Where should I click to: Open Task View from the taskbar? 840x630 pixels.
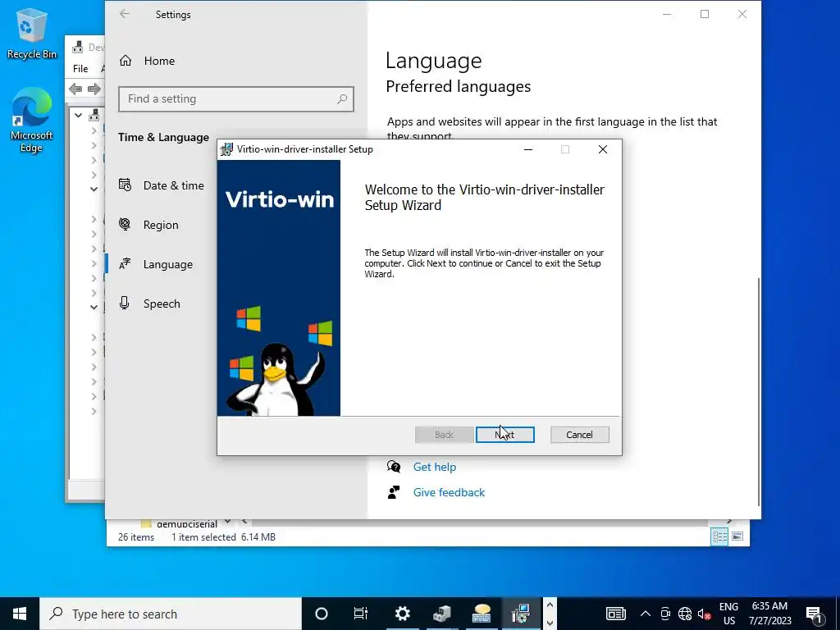coord(361,614)
